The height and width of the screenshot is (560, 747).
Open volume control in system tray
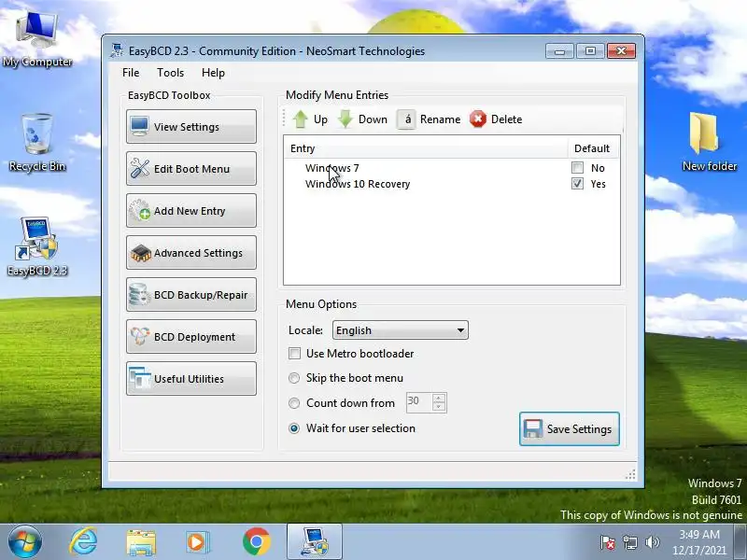pyautogui.click(x=652, y=542)
